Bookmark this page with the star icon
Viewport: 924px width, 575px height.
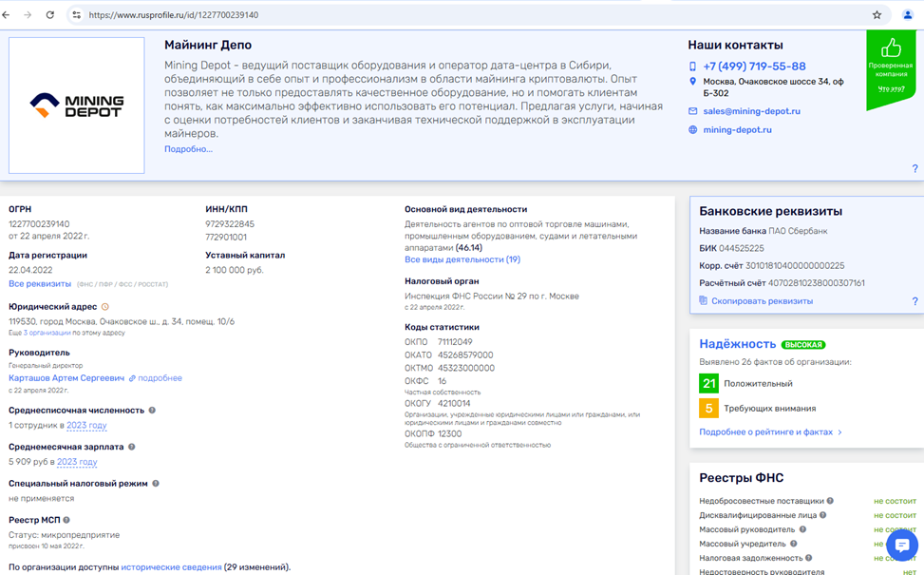coord(877,15)
